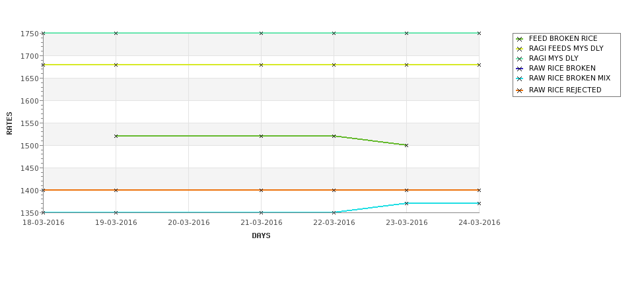
Task: Click the 1600 y-axis tick label
Action: (30, 101)
